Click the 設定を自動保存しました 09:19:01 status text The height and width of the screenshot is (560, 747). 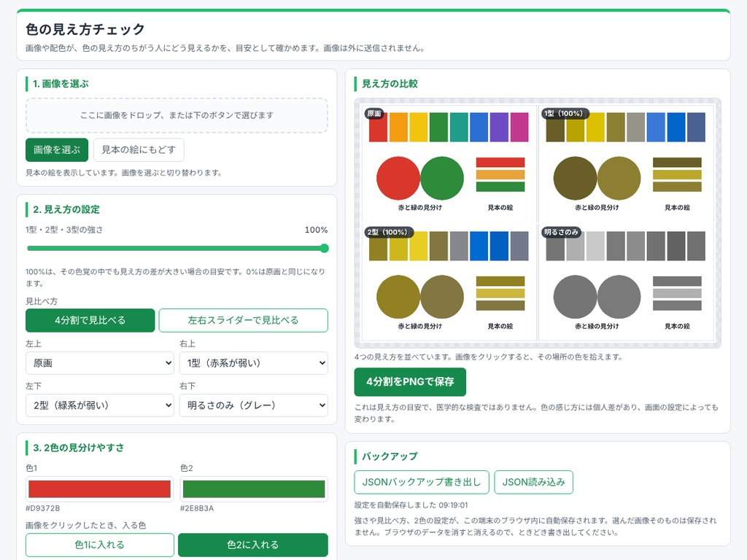point(411,505)
